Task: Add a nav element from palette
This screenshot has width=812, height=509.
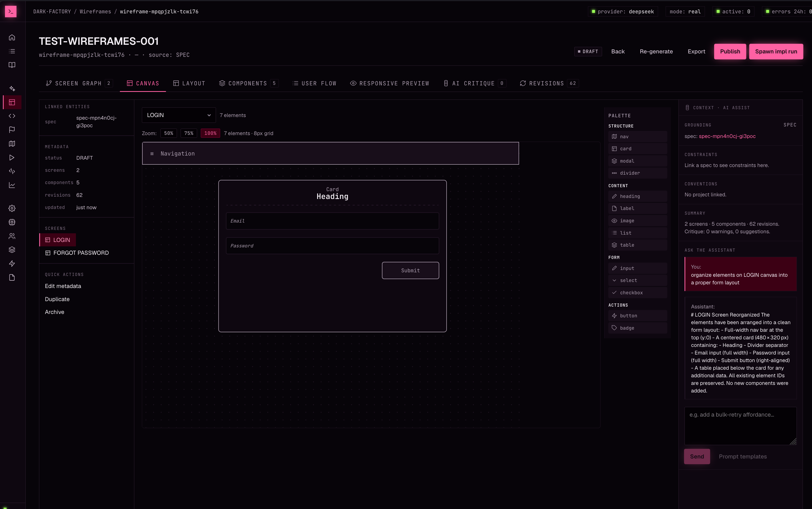Action: [637, 137]
